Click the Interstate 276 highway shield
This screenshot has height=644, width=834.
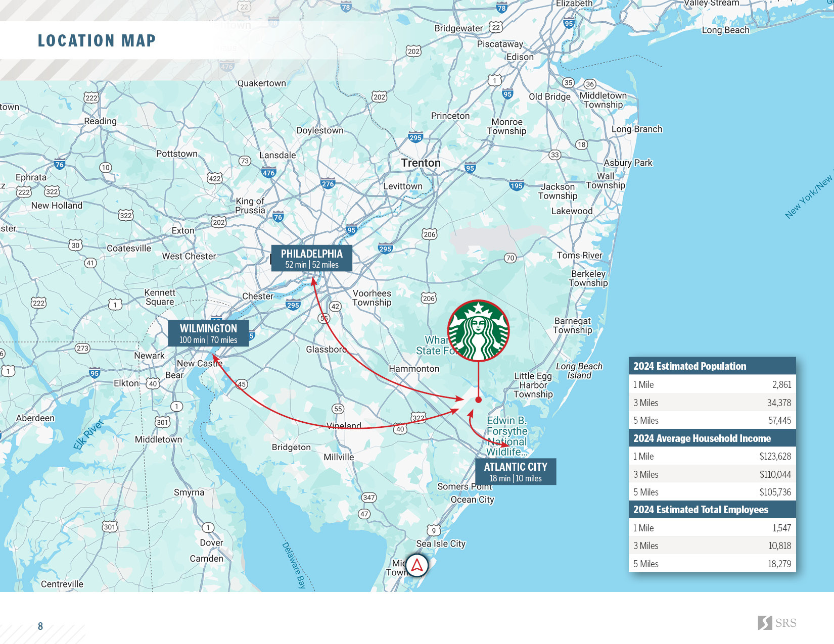pos(328,184)
